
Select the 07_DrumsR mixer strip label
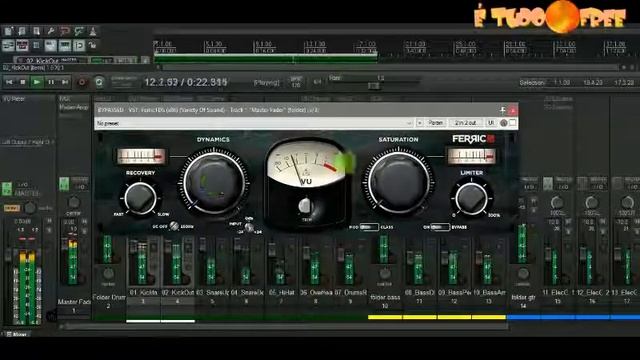pyautogui.click(x=351, y=293)
